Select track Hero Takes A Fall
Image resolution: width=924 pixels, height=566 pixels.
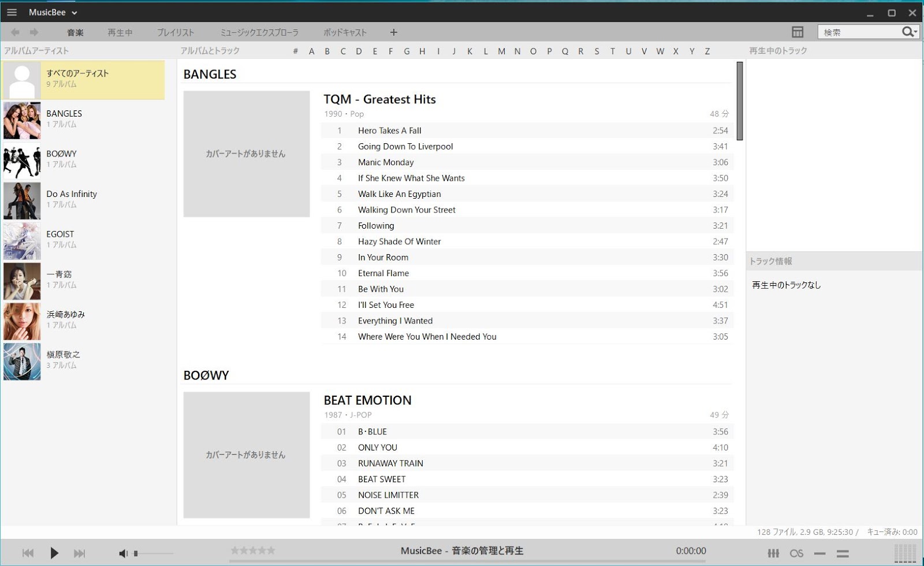click(527, 131)
